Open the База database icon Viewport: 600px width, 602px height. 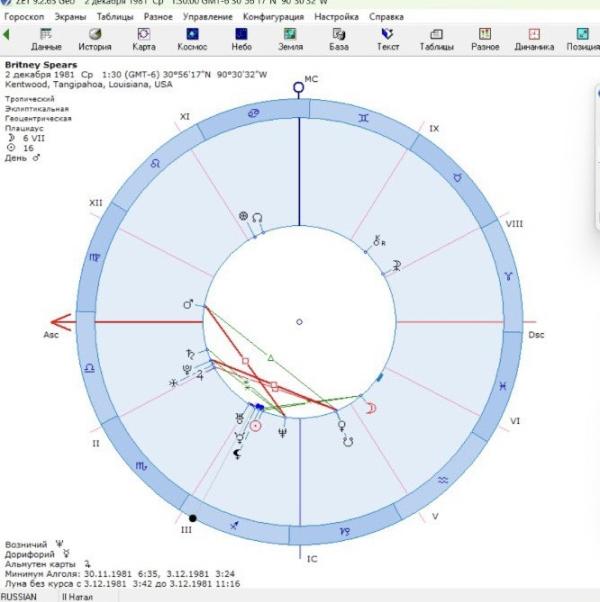tap(339, 40)
